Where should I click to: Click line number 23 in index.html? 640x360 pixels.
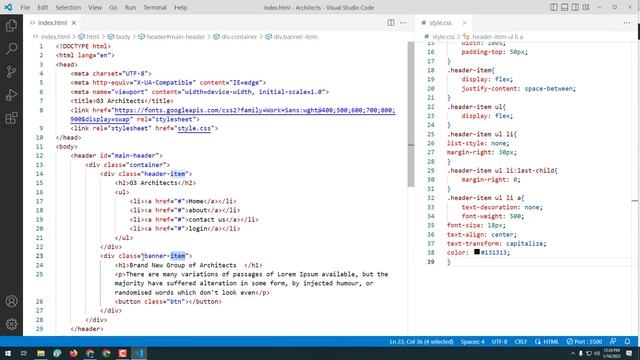(x=40, y=256)
